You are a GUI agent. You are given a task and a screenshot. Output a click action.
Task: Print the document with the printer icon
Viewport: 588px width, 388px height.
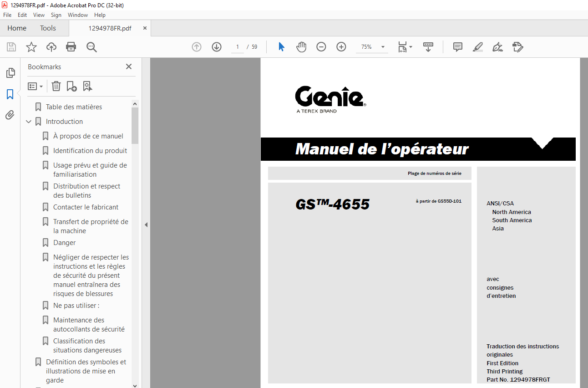point(71,47)
